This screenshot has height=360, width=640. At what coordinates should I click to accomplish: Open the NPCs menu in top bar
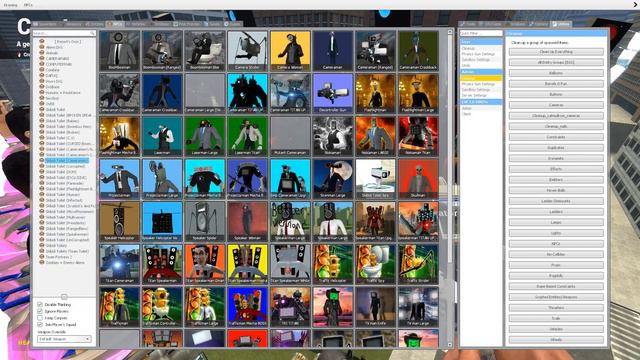(28, 5)
